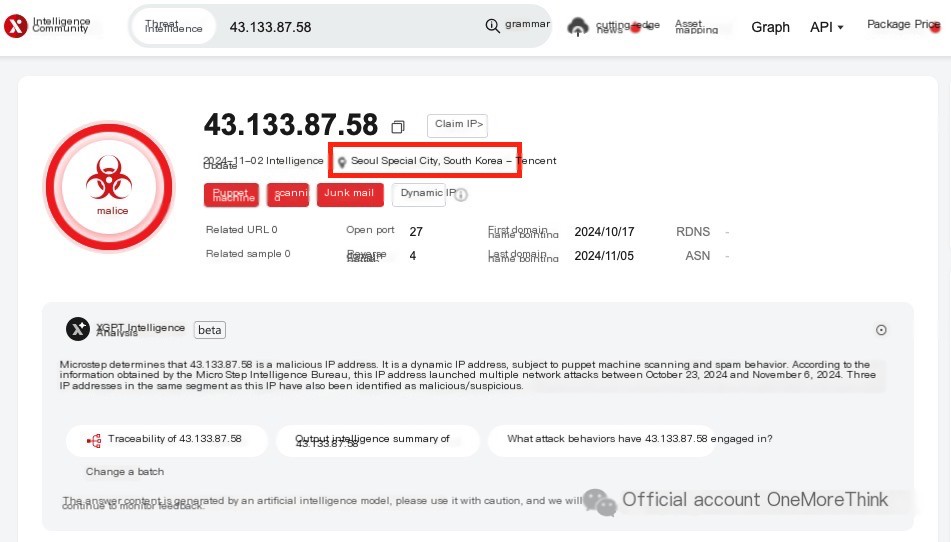
Task: Click the reverse lookup value 4
Action: click(412, 256)
